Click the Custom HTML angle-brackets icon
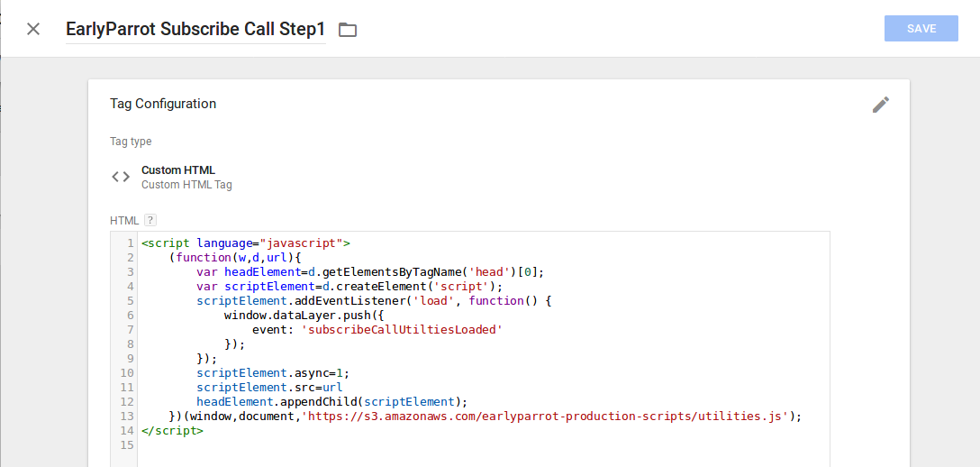980x467 pixels. 121,177
